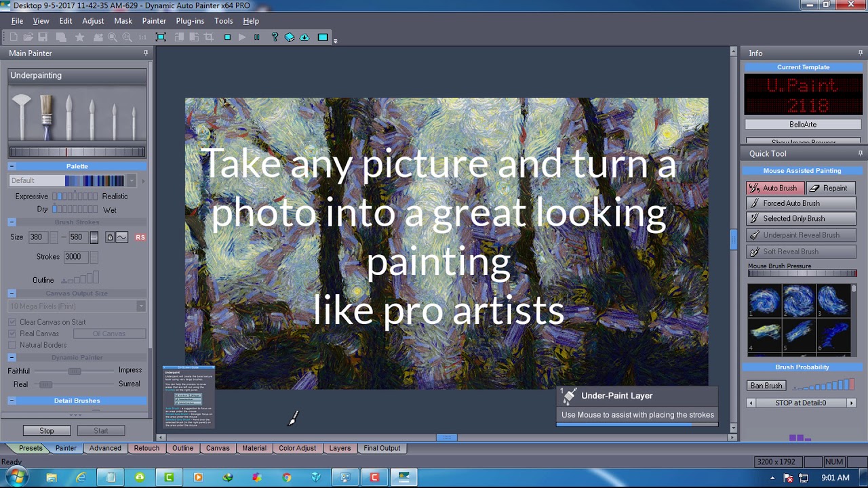
Task: Toggle Clear Canvas on Start checkbox
Action: click(x=12, y=322)
